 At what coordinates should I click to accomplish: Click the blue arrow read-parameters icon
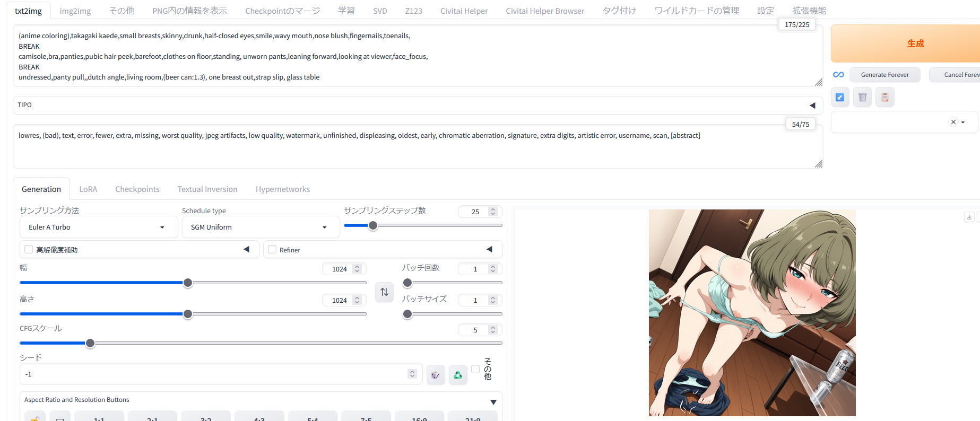pyautogui.click(x=840, y=97)
